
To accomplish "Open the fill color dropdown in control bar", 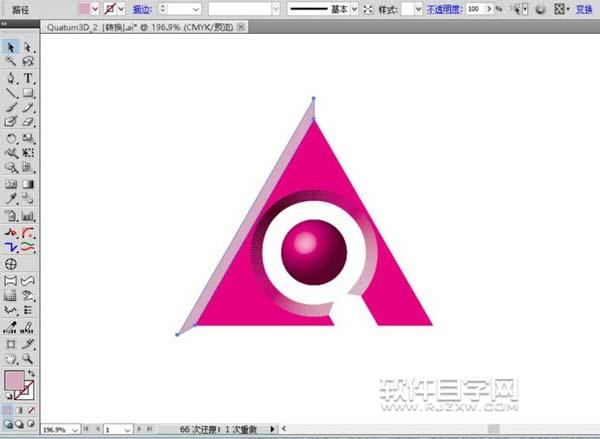I will click(x=95, y=9).
